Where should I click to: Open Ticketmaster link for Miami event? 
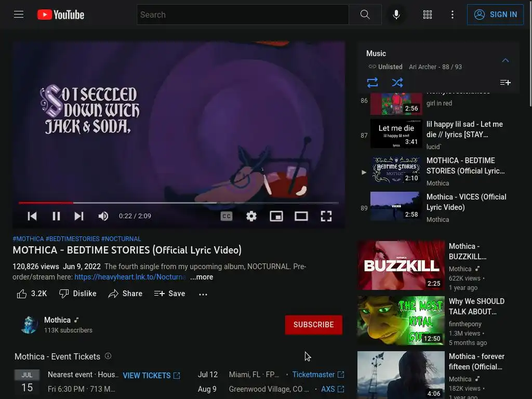318,374
